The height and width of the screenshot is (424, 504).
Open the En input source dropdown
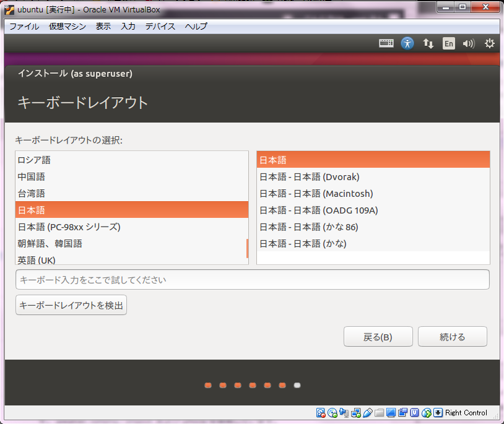pyautogui.click(x=448, y=43)
